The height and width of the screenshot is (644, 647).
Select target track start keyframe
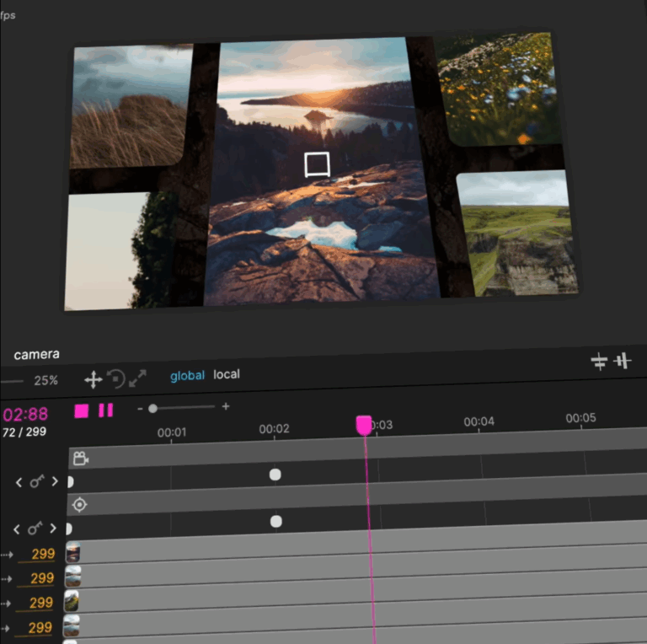pyautogui.click(x=69, y=529)
